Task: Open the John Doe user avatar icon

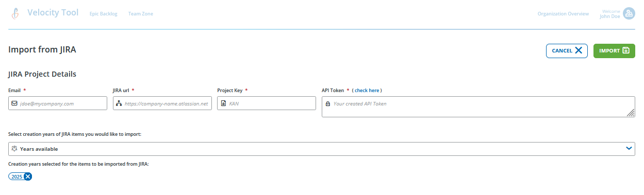Action: [x=629, y=13]
